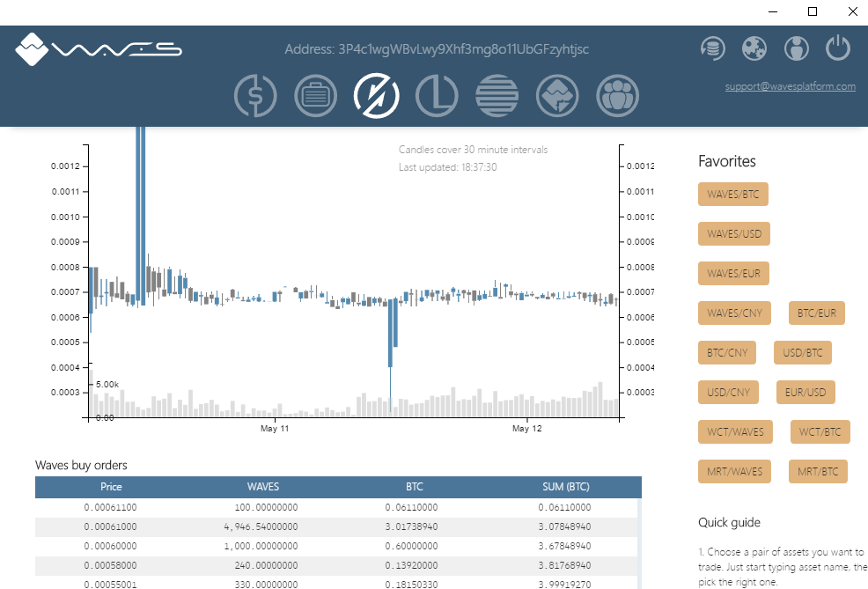Click the globe-like icon in header

[754, 48]
